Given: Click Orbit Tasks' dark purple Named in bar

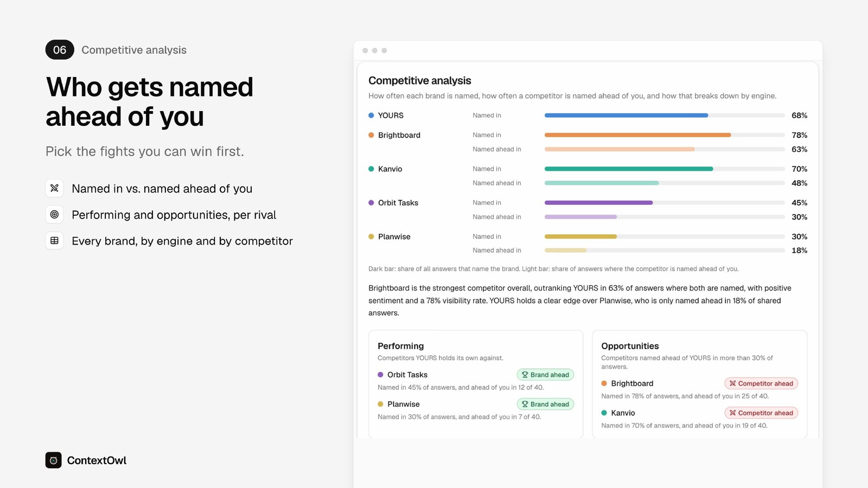Looking at the screenshot, I should point(598,203).
